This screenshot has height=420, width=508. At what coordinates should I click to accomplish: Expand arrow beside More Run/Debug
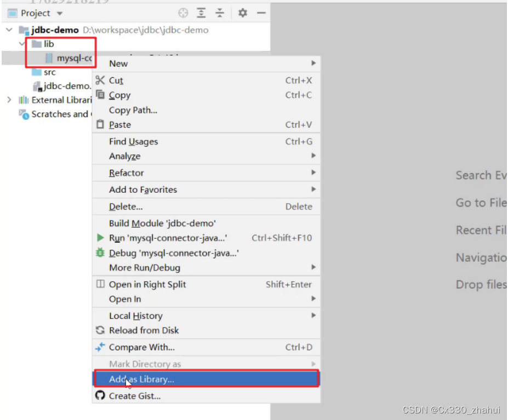click(x=313, y=267)
